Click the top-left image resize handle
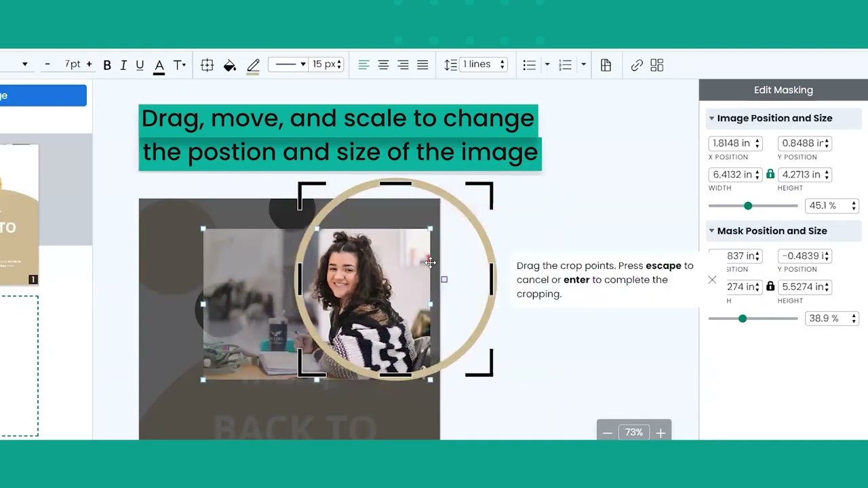The height and width of the screenshot is (488, 868). point(203,229)
